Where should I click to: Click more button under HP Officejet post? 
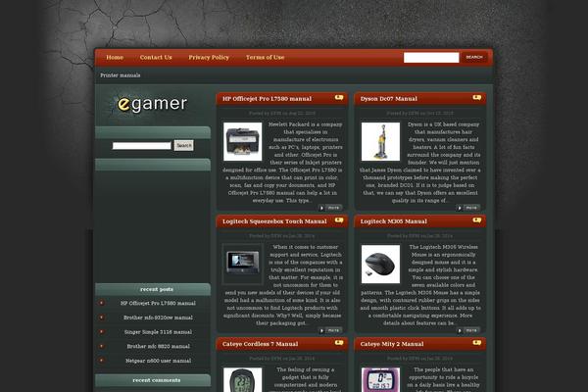point(331,208)
